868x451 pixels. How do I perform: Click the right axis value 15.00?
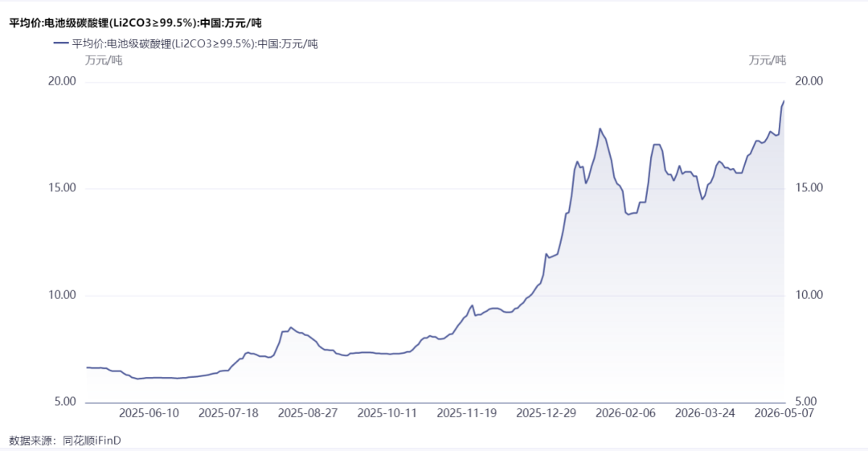pos(809,188)
